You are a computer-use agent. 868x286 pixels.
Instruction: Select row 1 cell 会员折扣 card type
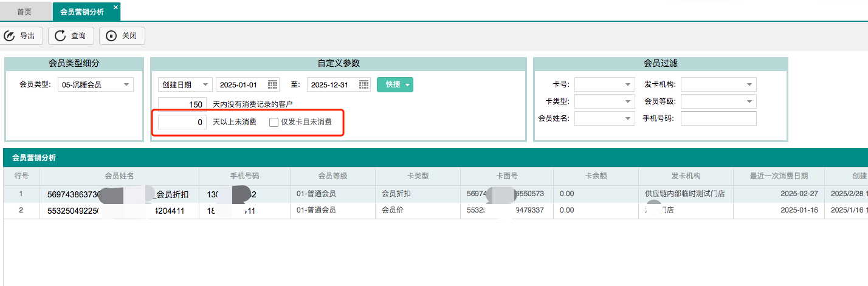[418, 194]
